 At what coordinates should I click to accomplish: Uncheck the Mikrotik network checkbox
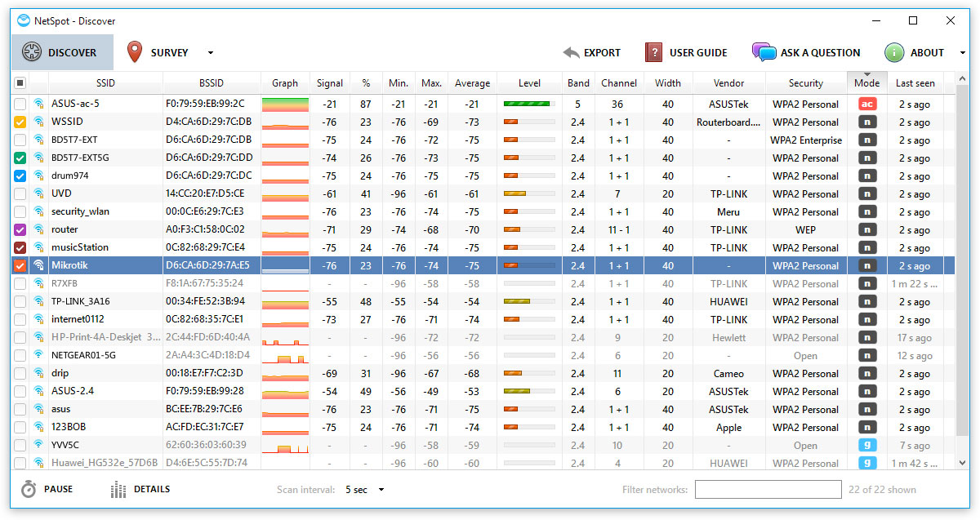[20, 265]
